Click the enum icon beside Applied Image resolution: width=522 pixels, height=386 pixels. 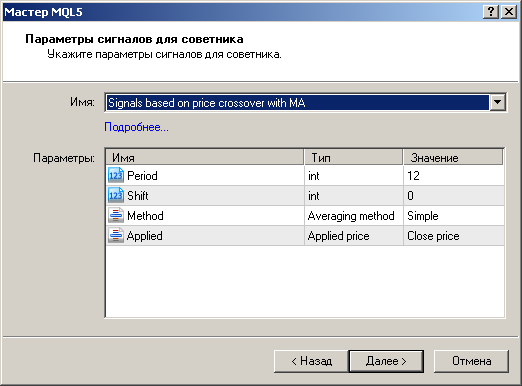point(116,235)
